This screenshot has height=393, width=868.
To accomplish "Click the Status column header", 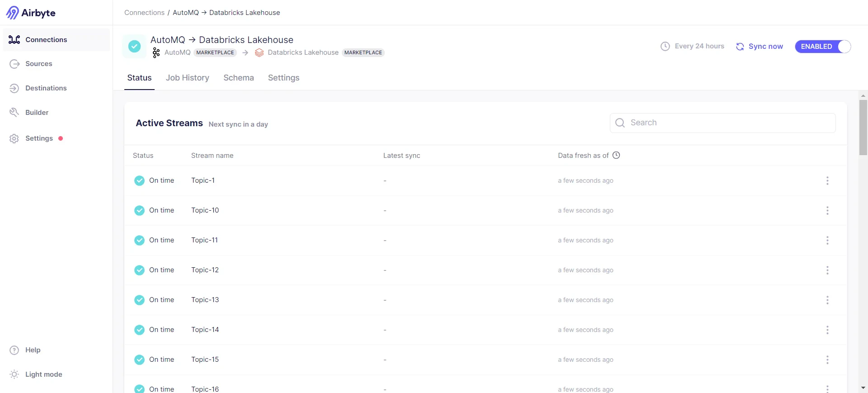I will [143, 156].
